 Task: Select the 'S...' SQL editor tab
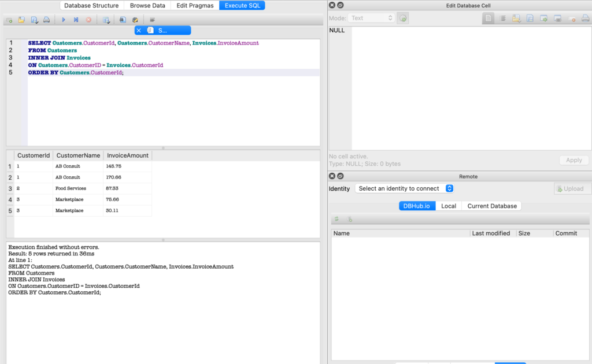point(162,31)
